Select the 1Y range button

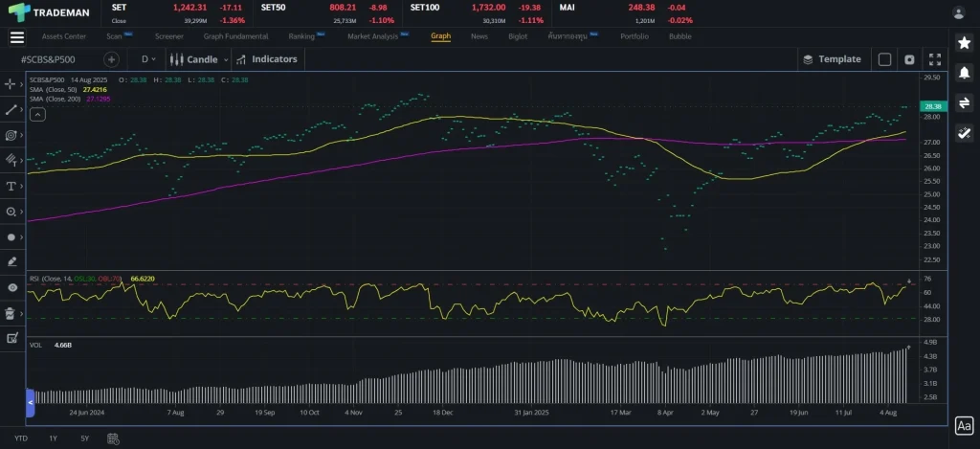click(x=53, y=438)
